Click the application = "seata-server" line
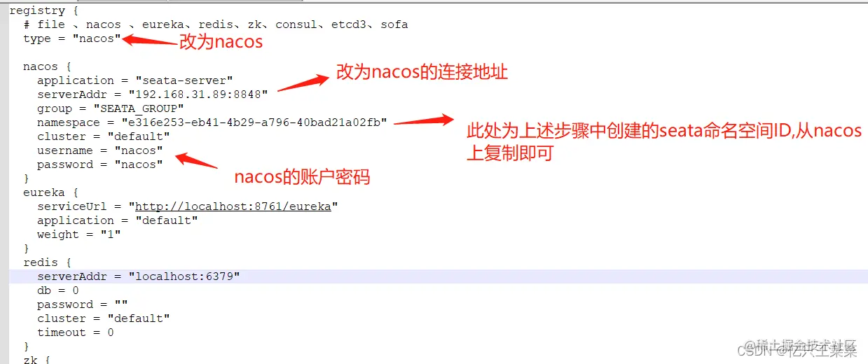868x364 pixels. click(135, 80)
